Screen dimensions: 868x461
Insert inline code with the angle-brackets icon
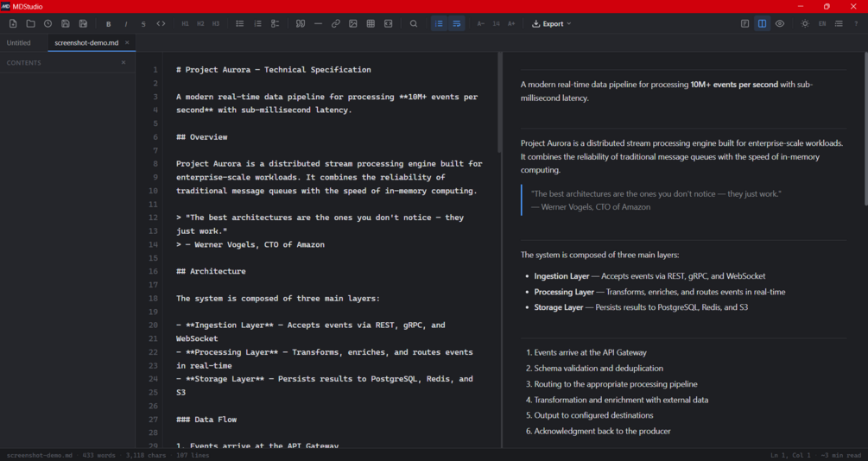[162, 24]
